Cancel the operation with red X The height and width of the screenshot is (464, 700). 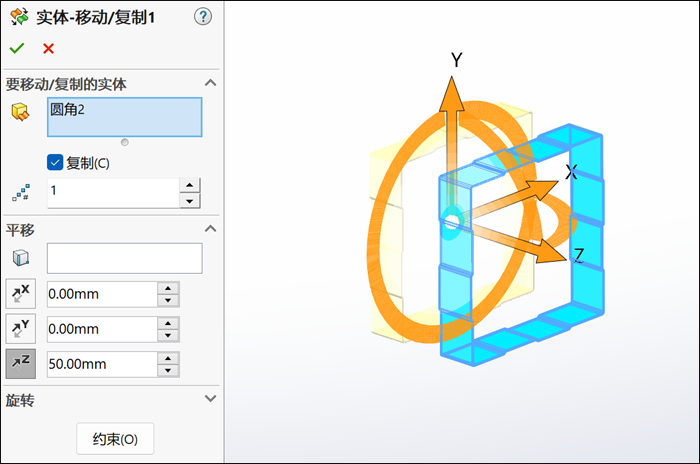pyautogui.click(x=48, y=48)
